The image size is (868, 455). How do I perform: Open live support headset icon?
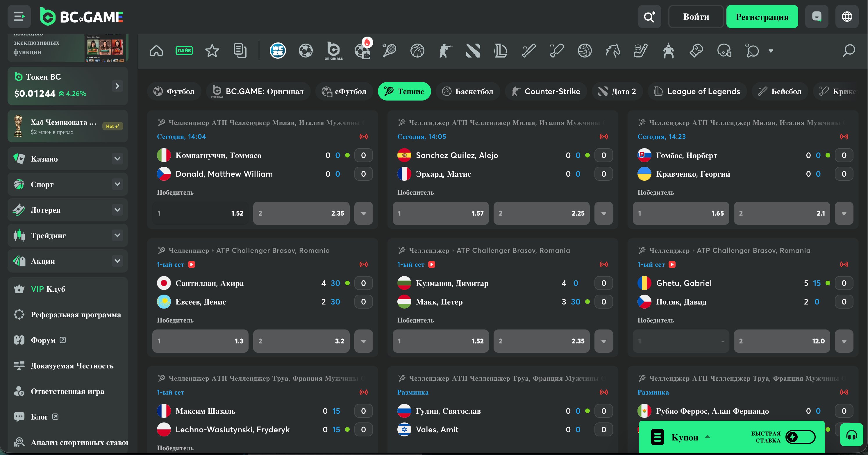click(851, 435)
